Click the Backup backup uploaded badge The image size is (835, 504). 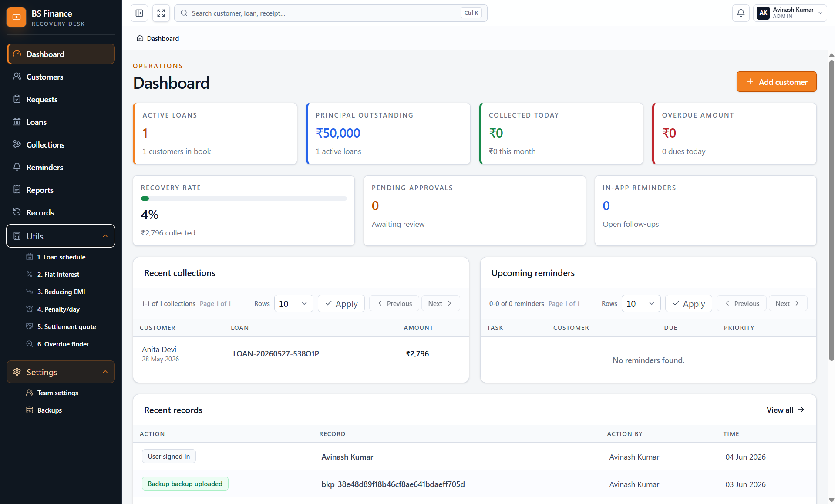[x=185, y=484]
